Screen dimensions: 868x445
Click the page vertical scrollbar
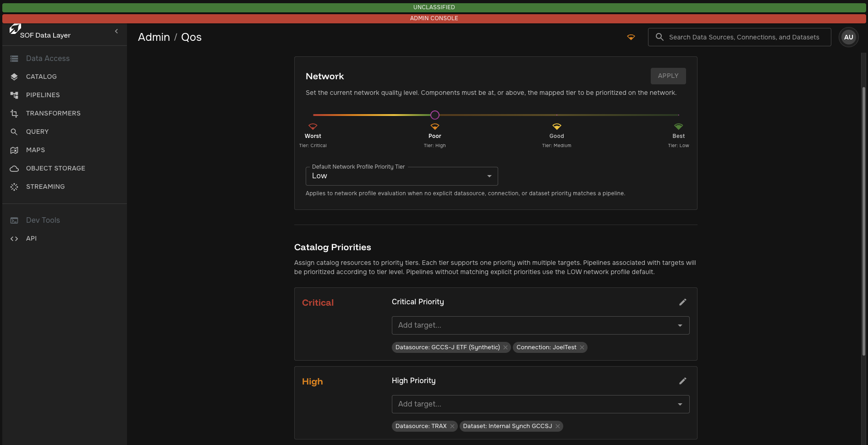[864, 221]
